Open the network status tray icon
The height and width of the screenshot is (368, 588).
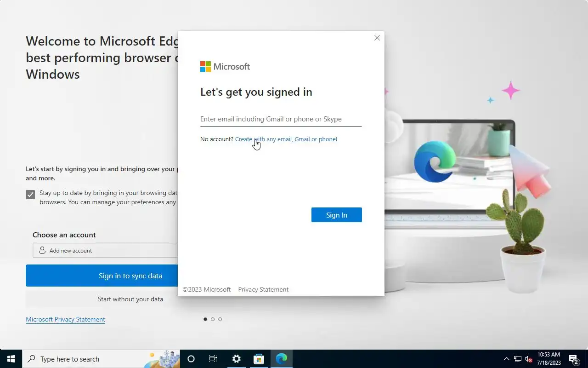[x=518, y=359]
